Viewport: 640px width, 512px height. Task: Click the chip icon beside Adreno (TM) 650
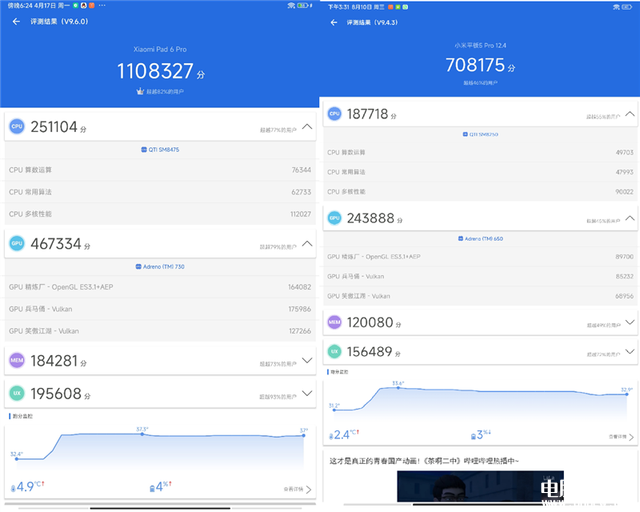(x=460, y=238)
